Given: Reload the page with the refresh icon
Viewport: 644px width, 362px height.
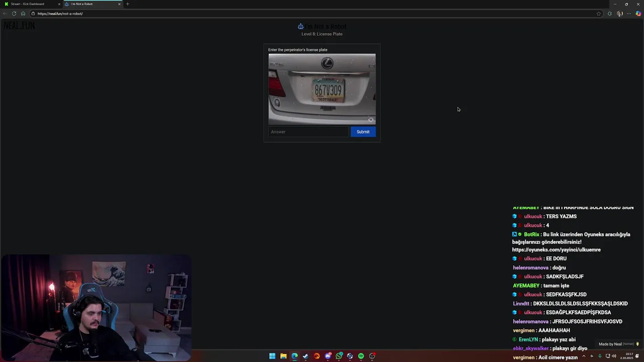Looking at the screenshot, I should click(14, 14).
